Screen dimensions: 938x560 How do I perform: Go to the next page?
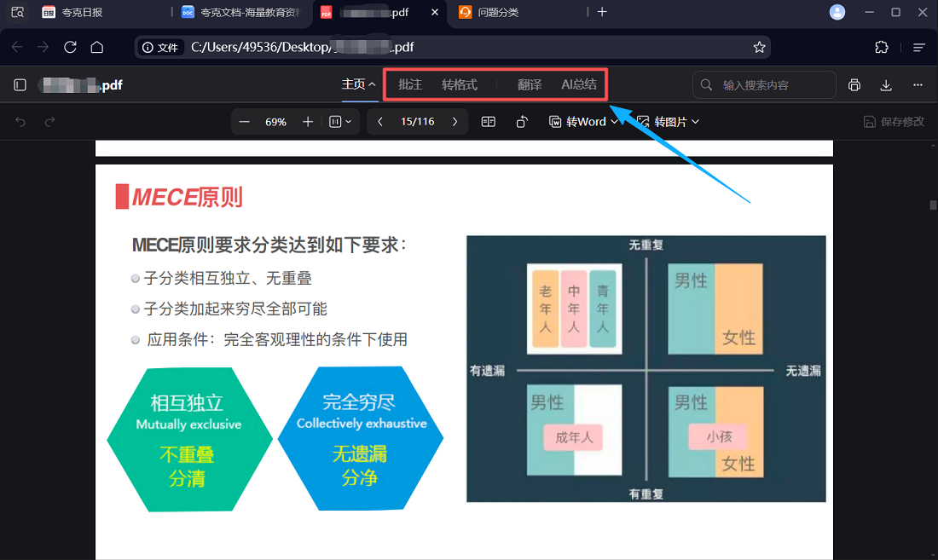[x=455, y=122]
